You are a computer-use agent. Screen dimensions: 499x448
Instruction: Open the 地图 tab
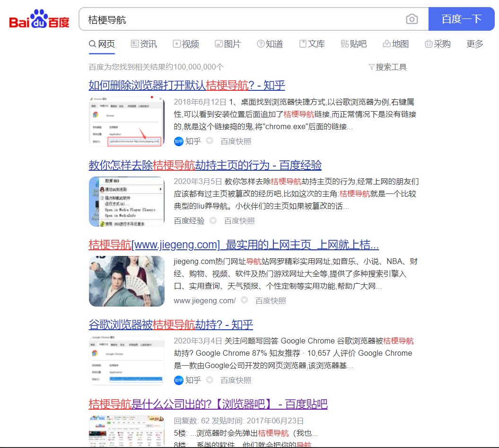[x=395, y=44]
